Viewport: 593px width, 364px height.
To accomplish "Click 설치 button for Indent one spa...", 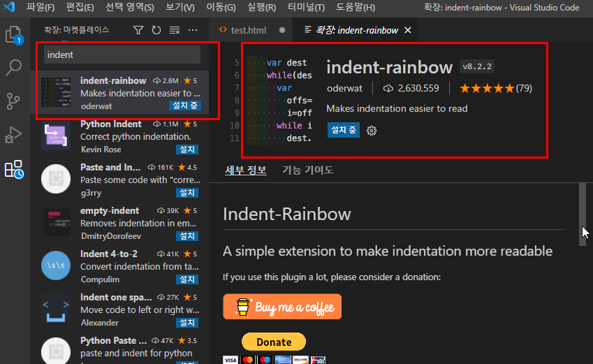I will [187, 322].
